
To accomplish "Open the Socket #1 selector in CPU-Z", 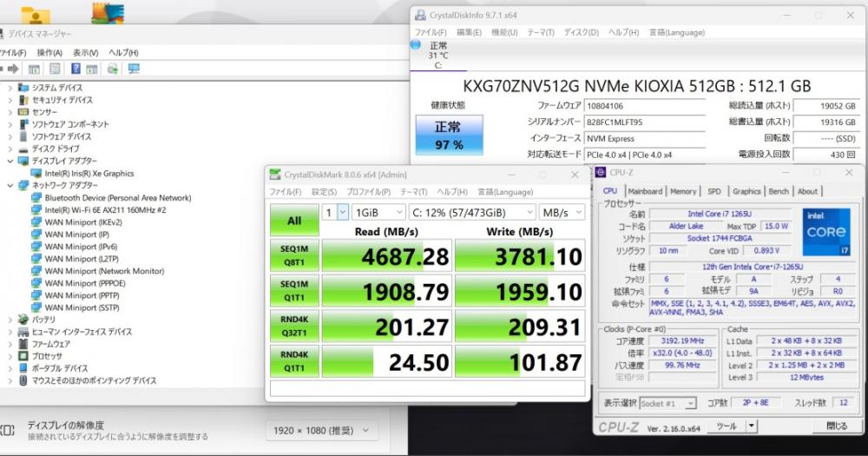I will pos(667,403).
